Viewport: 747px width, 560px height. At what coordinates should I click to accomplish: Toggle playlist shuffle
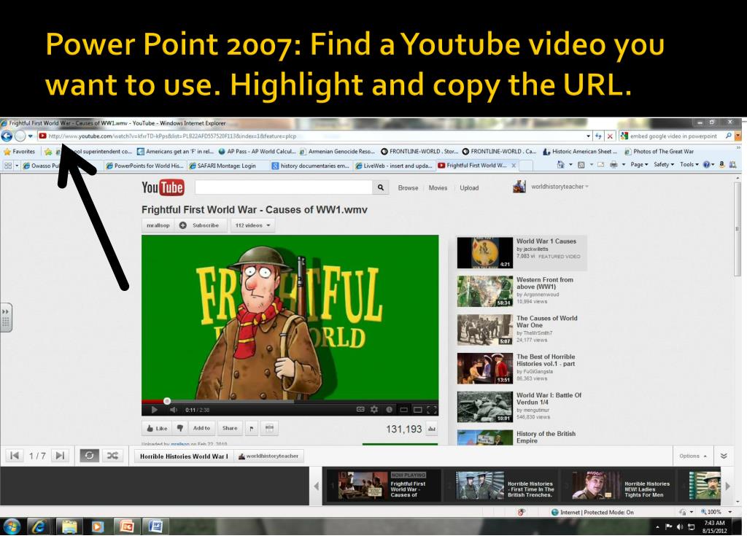(x=112, y=456)
